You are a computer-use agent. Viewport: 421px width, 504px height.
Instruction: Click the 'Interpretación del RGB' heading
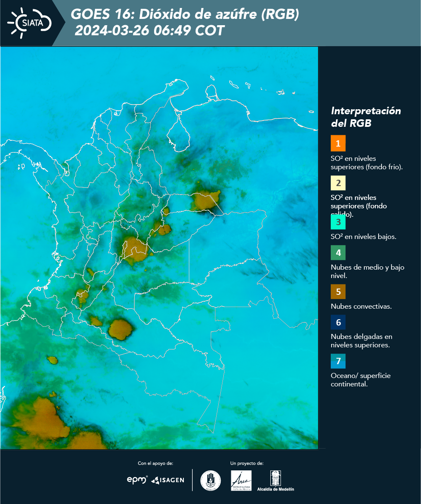(366, 117)
